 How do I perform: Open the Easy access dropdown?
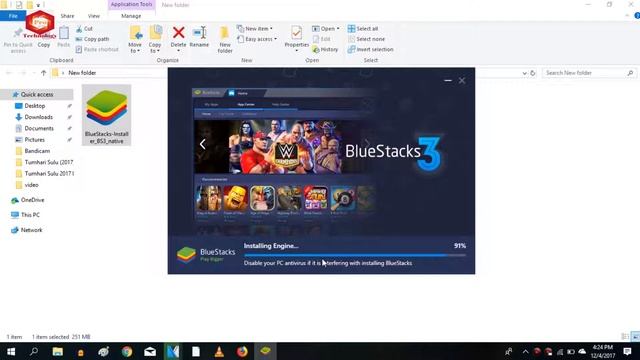pyautogui.click(x=257, y=39)
